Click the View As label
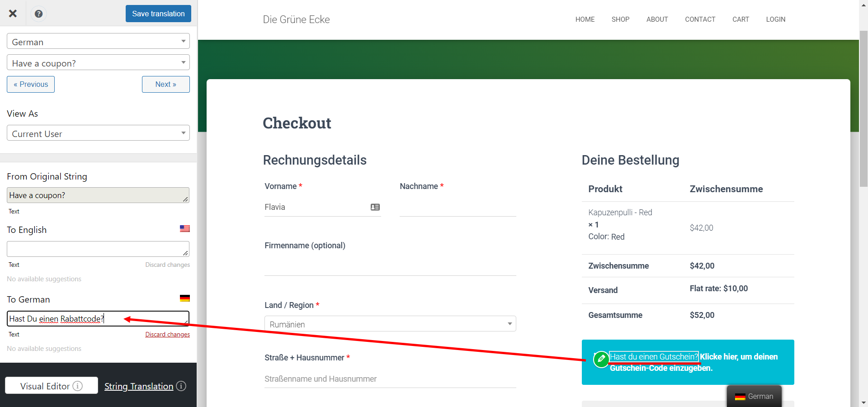This screenshot has height=407, width=868. 23,114
